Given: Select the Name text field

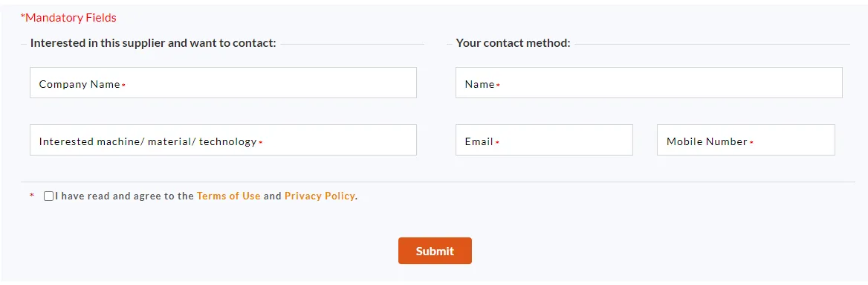Looking at the screenshot, I should click(x=649, y=83).
